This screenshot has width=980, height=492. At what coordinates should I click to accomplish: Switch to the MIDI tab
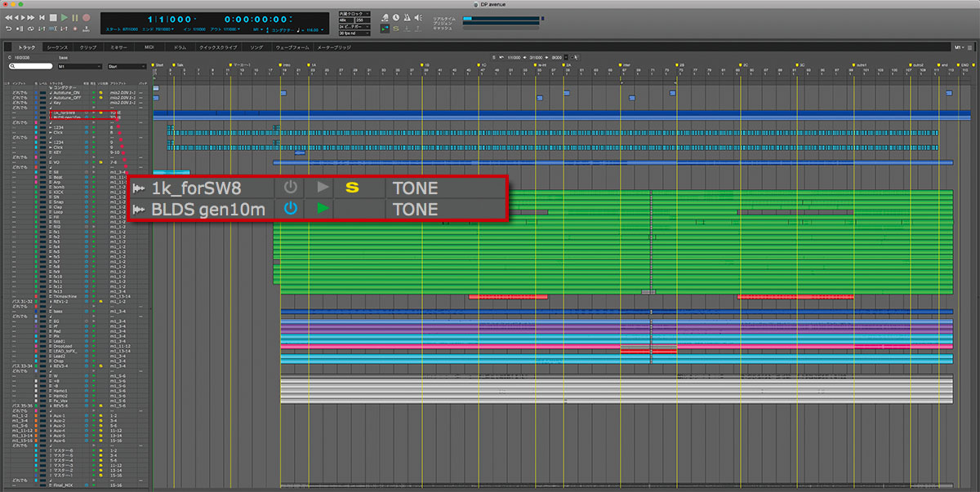click(149, 47)
